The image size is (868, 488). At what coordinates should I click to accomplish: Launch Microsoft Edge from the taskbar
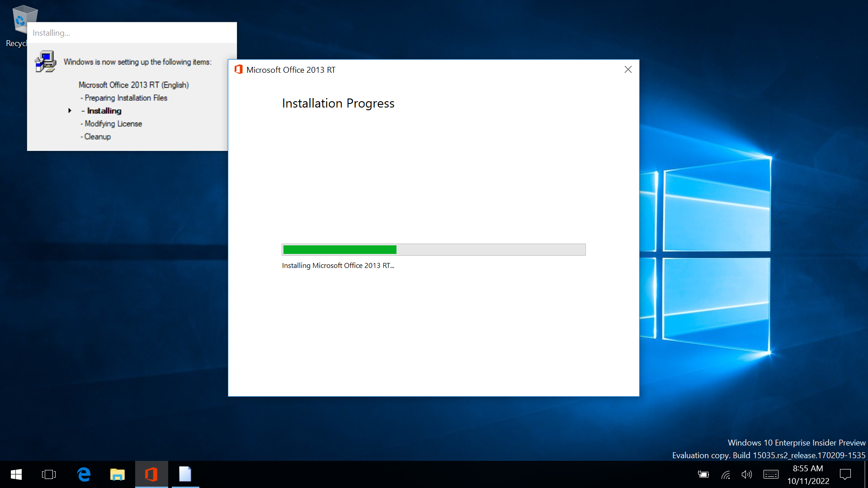point(84,474)
